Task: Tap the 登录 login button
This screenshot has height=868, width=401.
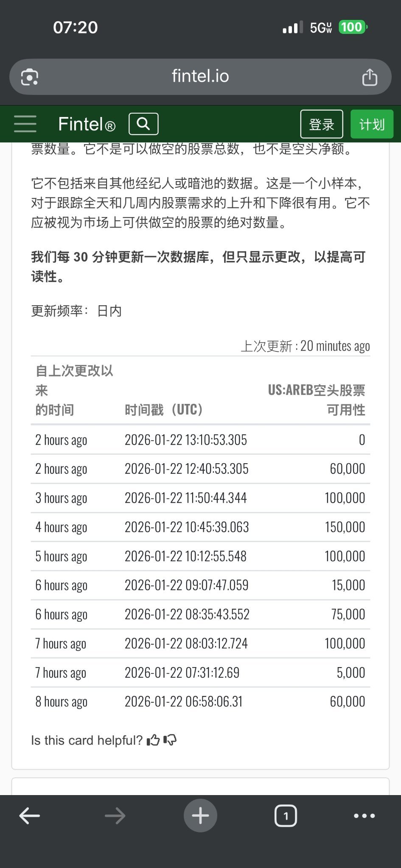Action: [322, 124]
